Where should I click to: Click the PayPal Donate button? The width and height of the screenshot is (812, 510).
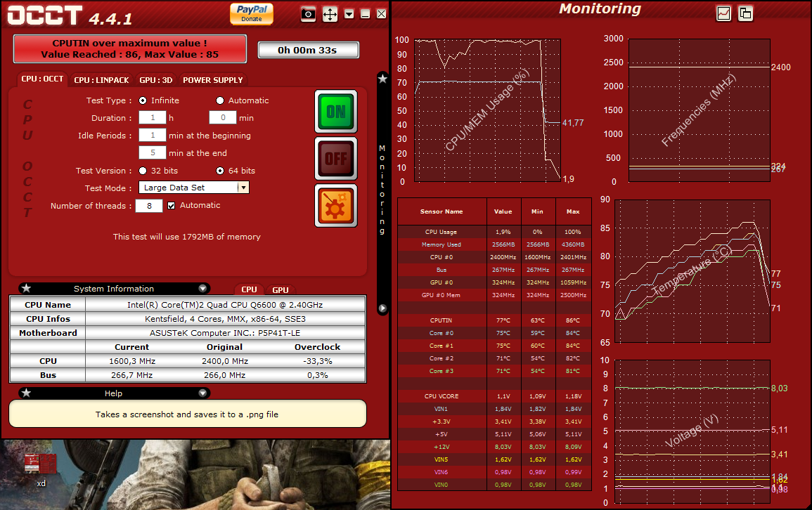[x=252, y=13]
